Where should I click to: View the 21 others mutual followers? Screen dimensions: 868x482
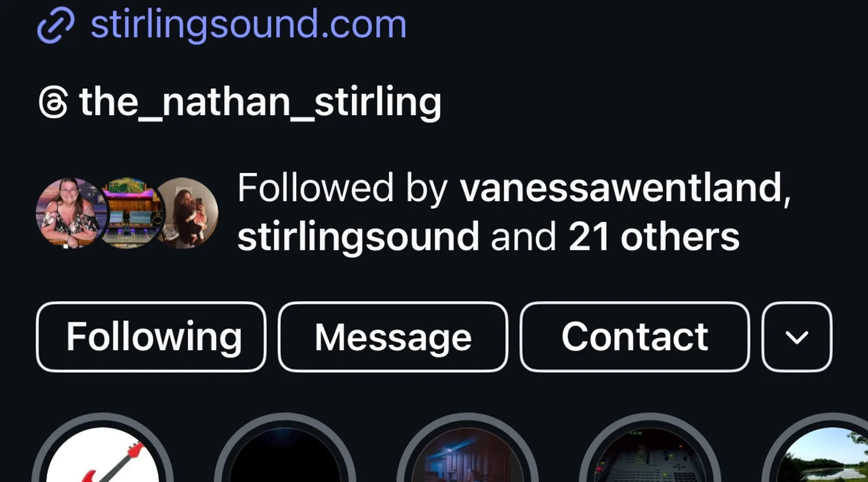654,237
